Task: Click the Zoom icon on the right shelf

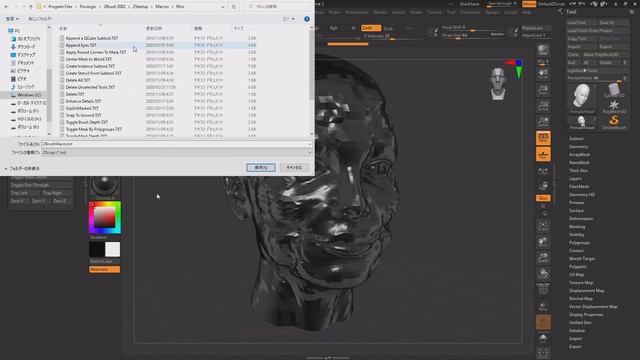Action: pyautogui.click(x=543, y=91)
